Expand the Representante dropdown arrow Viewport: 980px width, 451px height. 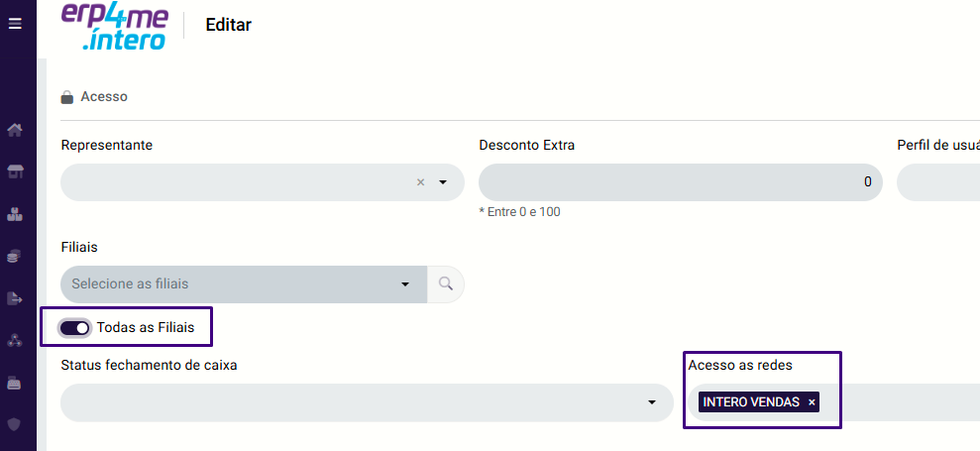(443, 182)
